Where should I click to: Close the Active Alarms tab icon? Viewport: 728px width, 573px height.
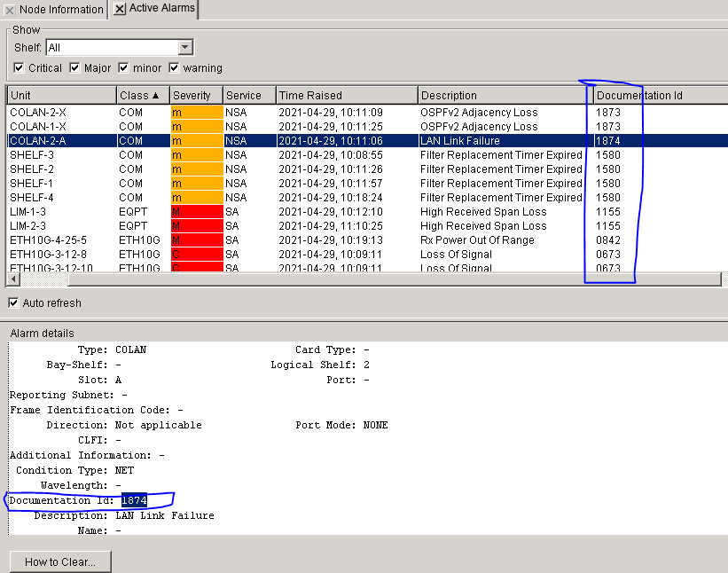coord(120,8)
